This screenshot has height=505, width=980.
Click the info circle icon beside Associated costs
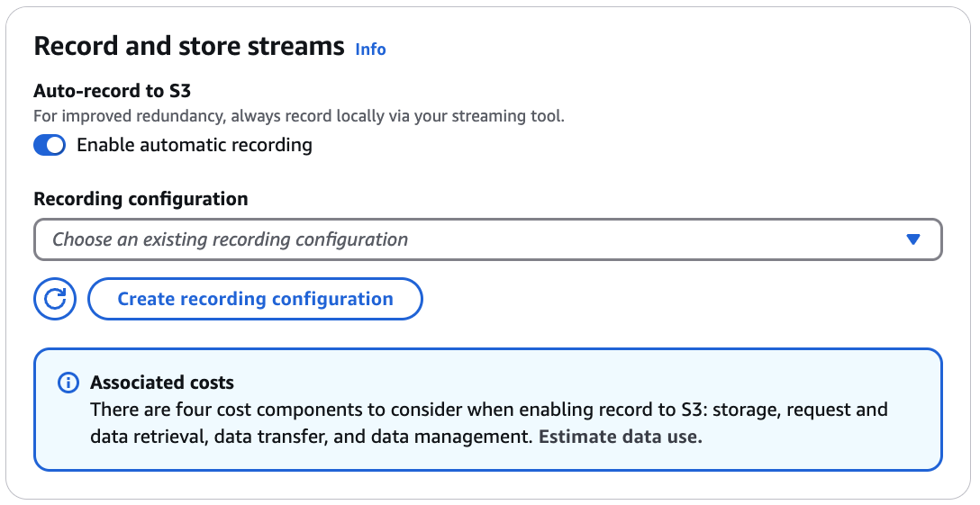tap(68, 383)
